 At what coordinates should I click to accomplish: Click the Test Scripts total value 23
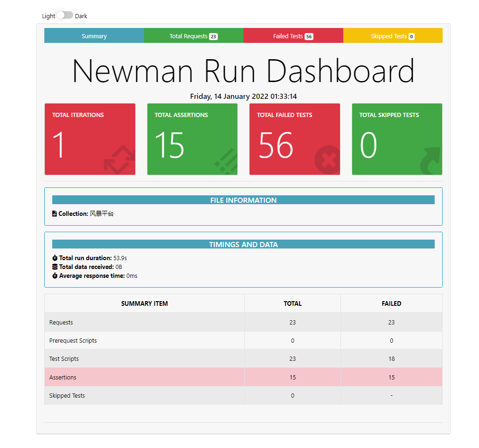(292, 359)
